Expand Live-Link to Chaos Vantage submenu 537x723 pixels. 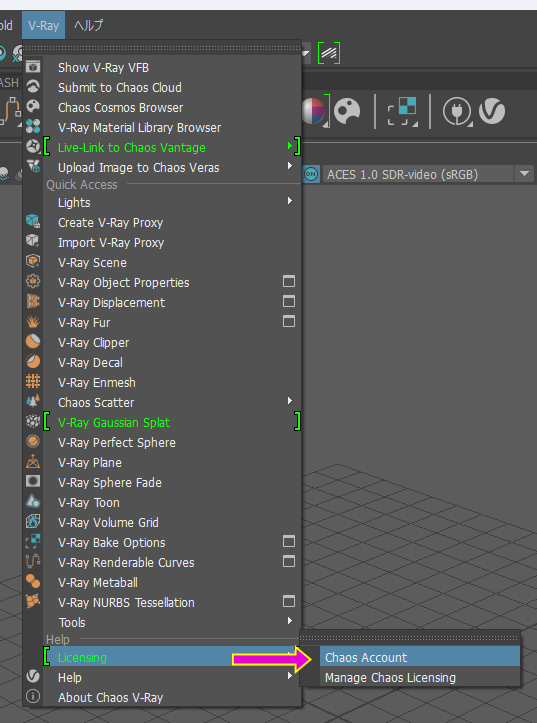172,148
